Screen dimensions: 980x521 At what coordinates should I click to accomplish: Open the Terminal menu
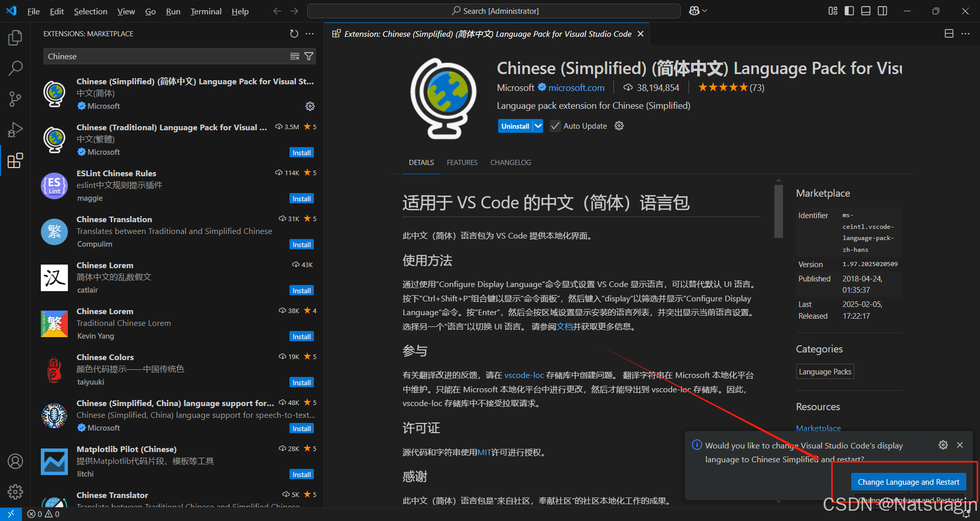pyautogui.click(x=206, y=11)
